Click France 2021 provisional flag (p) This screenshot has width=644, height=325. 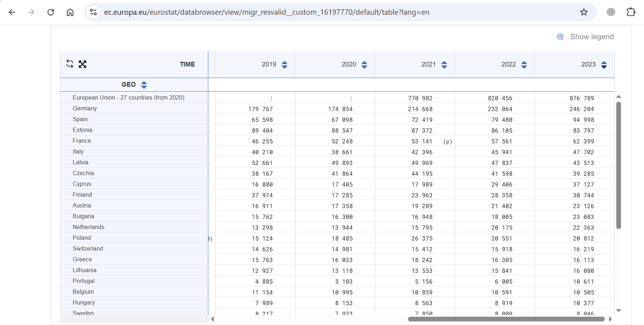[x=448, y=142]
